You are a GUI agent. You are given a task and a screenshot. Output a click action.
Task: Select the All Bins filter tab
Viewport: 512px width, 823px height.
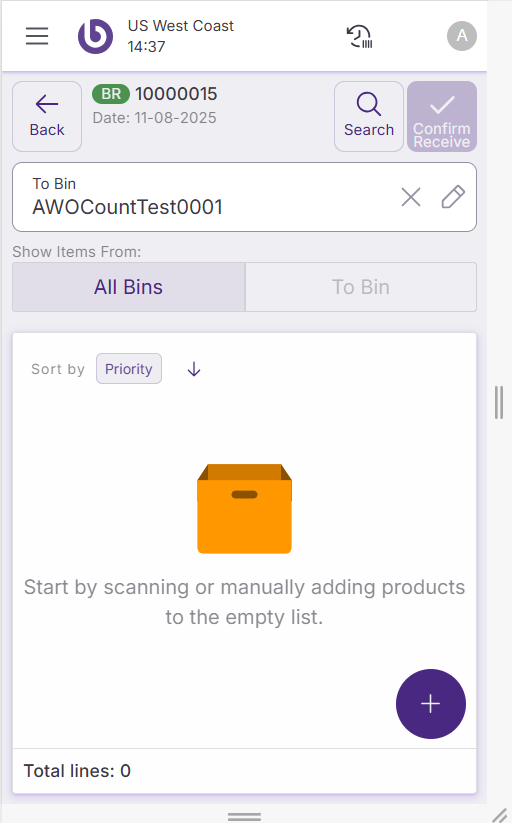[129, 287]
